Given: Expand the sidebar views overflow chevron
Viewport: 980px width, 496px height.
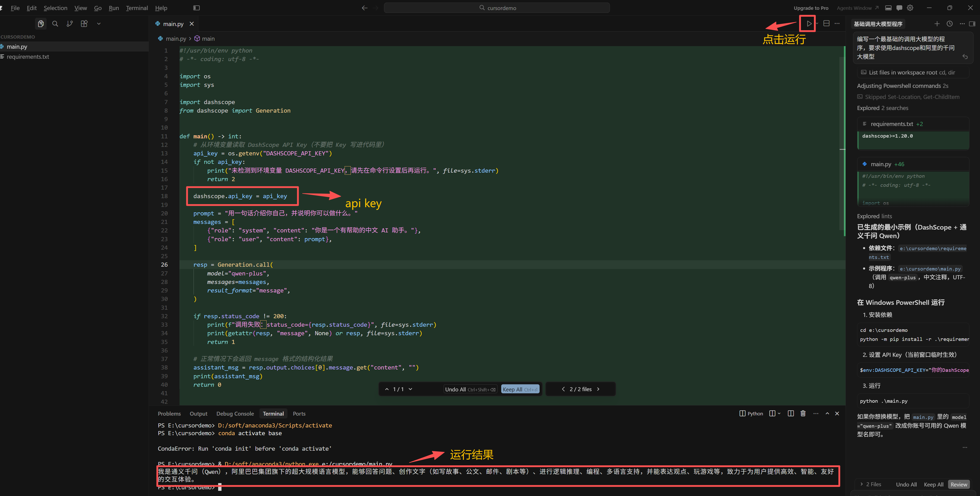Looking at the screenshot, I should pos(99,24).
